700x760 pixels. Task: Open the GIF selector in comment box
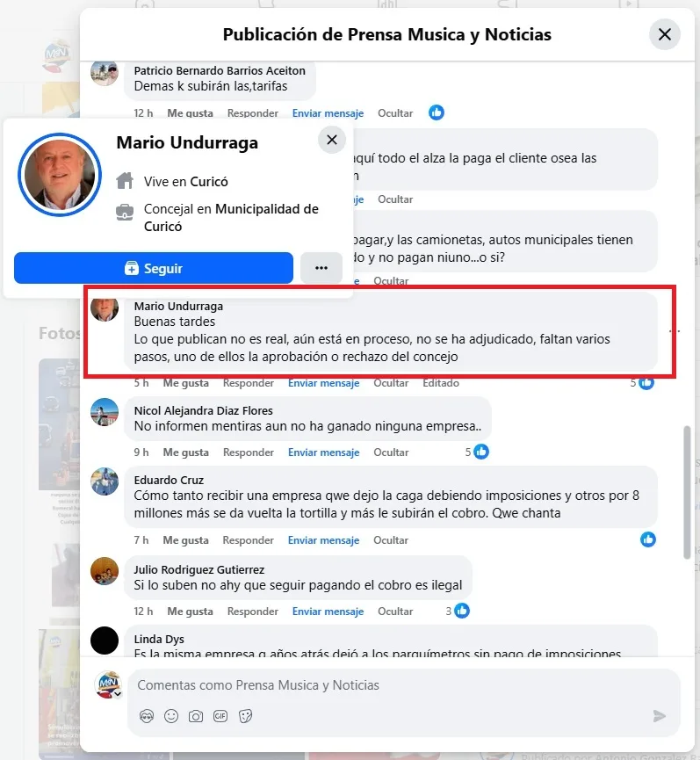coord(220,716)
